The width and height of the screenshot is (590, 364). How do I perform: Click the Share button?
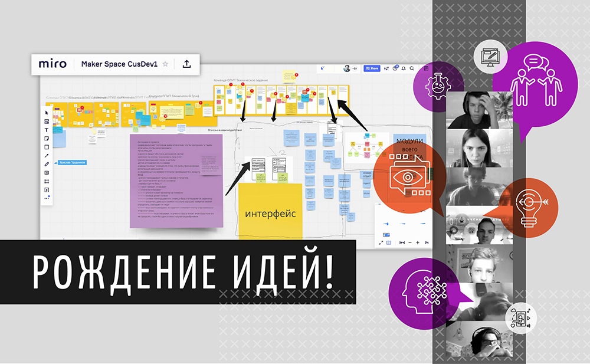(372, 68)
